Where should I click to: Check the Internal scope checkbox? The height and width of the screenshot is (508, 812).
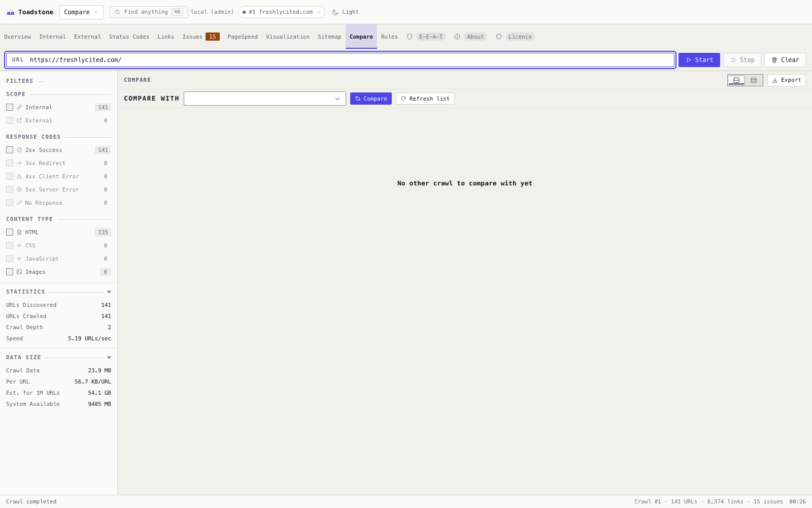(x=10, y=107)
